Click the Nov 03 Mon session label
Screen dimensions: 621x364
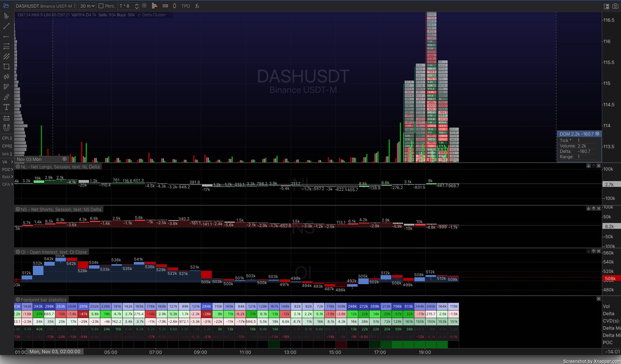click(x=29, y=159)
